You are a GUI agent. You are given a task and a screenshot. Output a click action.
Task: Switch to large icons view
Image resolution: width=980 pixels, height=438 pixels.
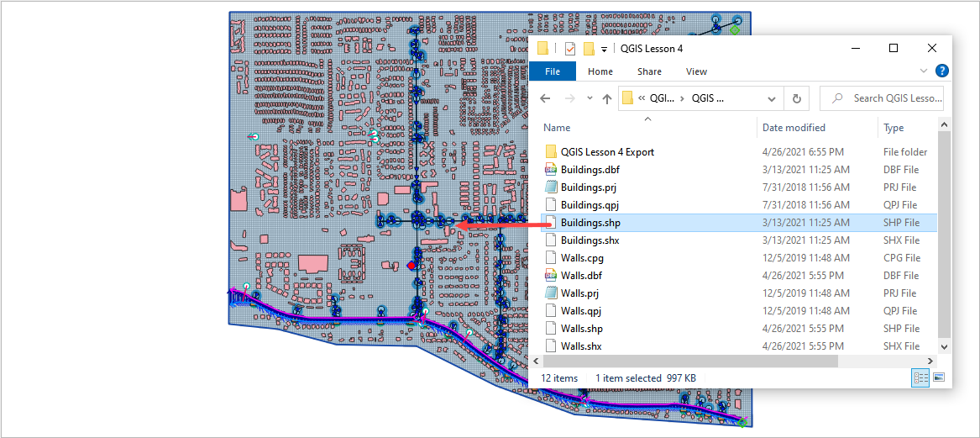coord(938,378)
